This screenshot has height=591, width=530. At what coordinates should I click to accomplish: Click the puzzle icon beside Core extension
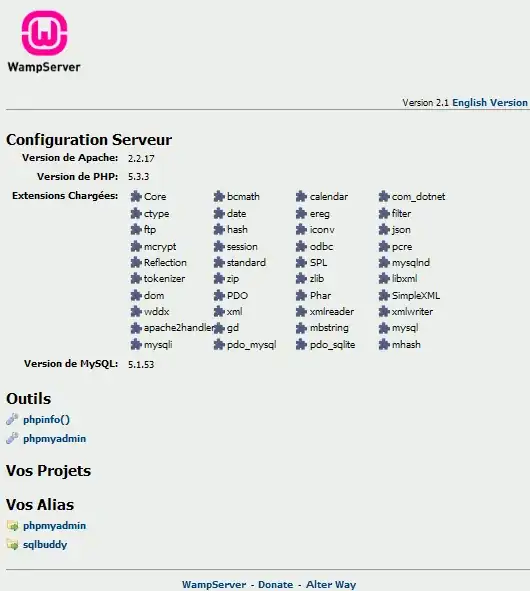[136, 196]
